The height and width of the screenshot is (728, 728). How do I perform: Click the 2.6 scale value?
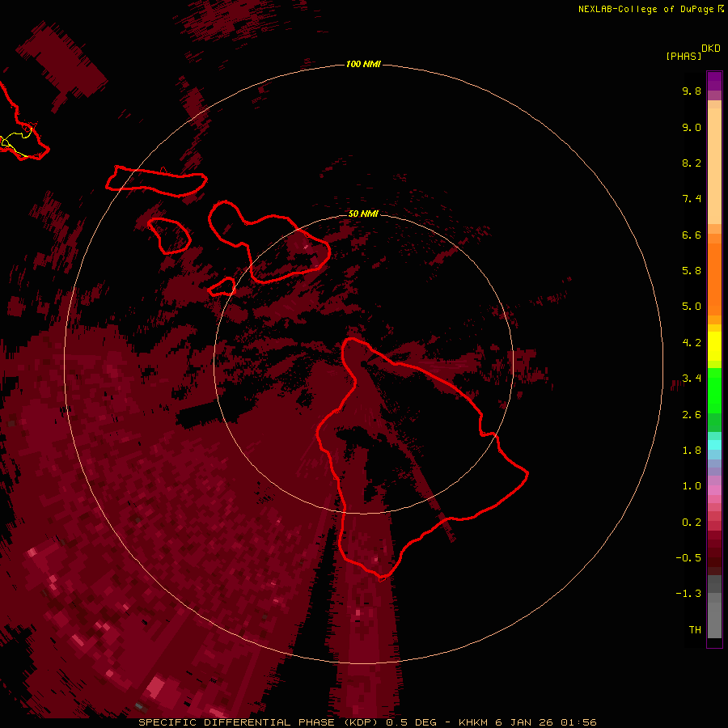point(692,415)
